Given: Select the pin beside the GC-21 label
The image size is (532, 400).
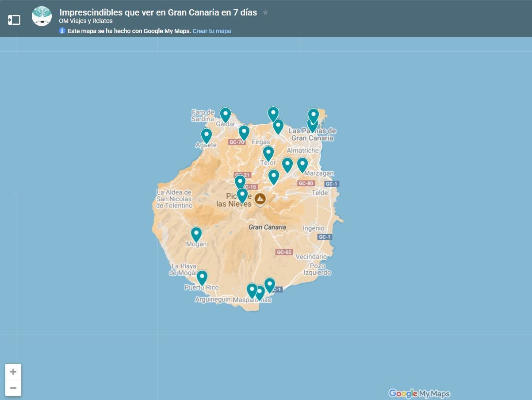Looking at the screenshot, I should [240, 182].
